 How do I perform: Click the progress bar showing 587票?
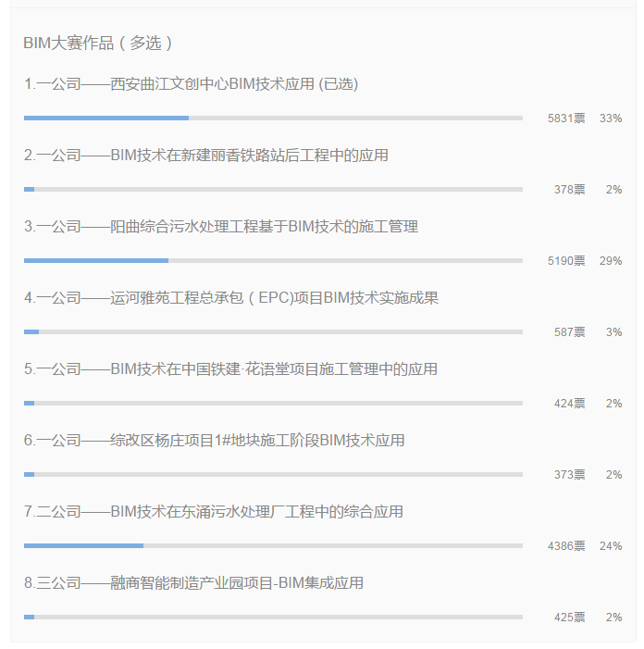tap(273, 332)
